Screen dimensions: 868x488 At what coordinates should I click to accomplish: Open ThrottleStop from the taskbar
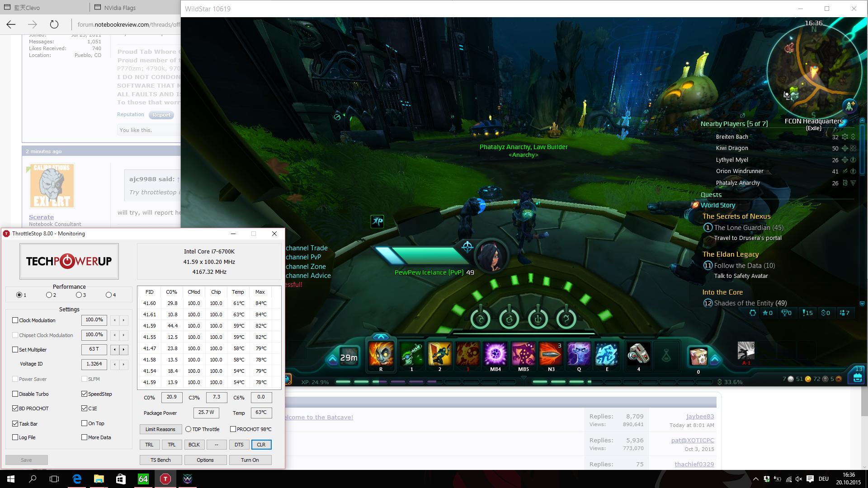[x=165, y=479]
